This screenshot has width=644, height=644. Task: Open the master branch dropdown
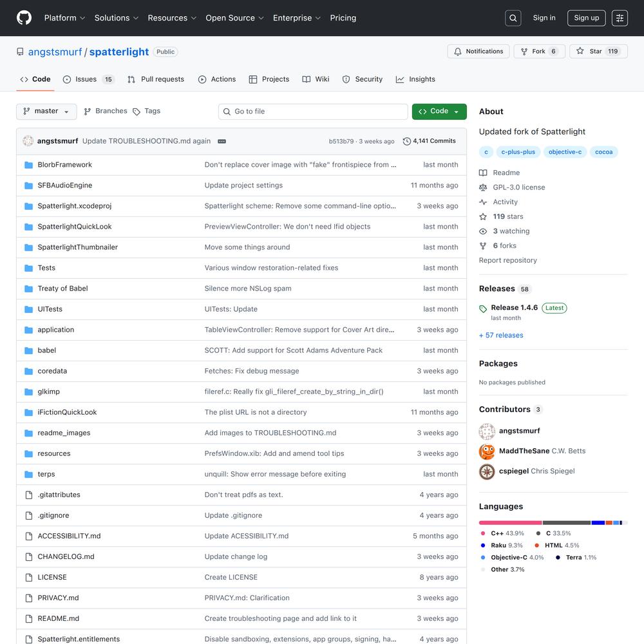click(x=46, y=111)
